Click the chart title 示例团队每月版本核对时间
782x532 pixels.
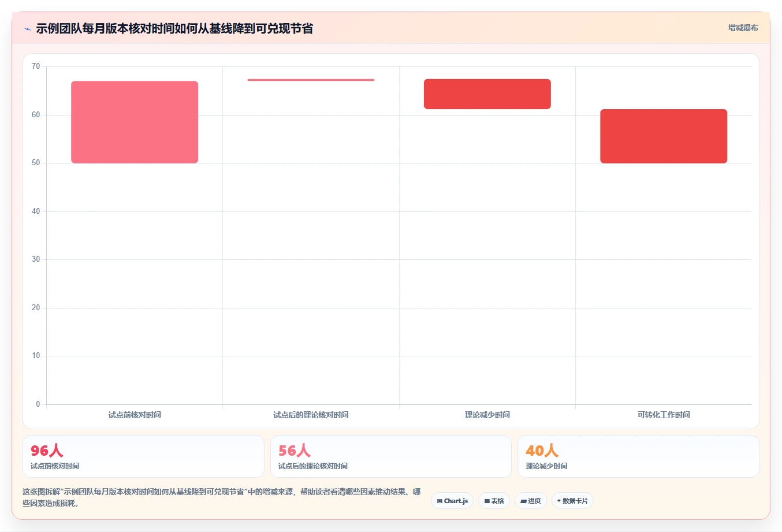tap(174, 28)
